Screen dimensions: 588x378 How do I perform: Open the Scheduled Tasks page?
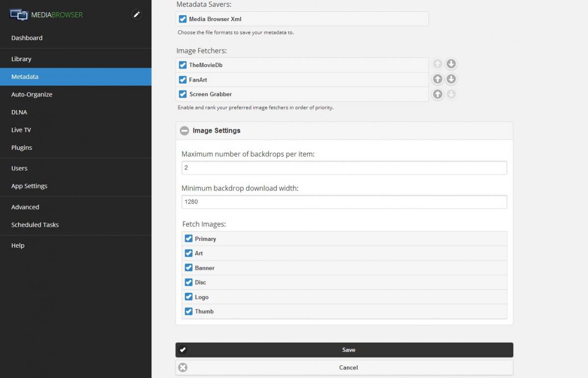click(35, 225)
